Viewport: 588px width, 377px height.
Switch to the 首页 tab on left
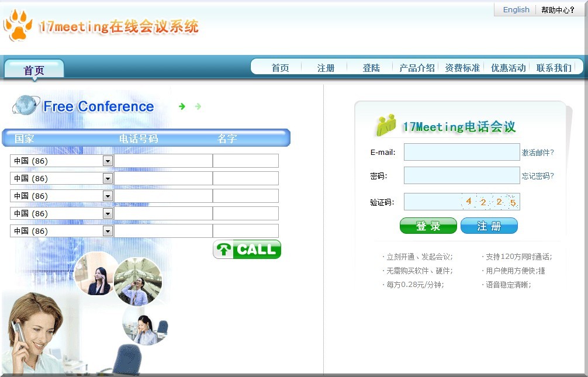(x=34, y=70)
